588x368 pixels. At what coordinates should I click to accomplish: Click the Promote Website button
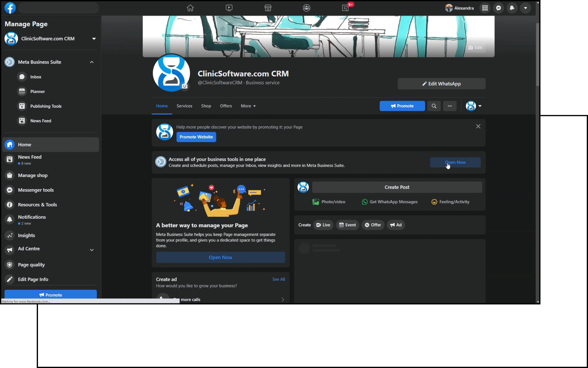(x=196, y=137)
